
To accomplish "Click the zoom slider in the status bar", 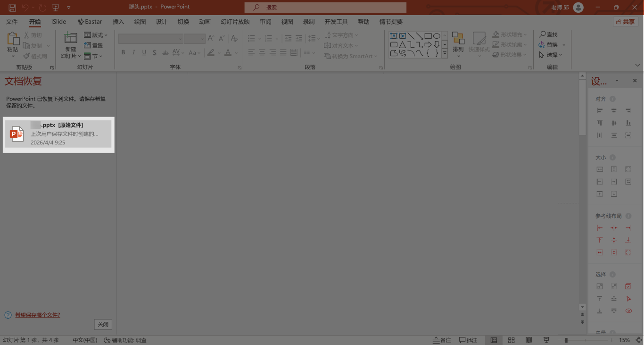I will pos(586,340).
